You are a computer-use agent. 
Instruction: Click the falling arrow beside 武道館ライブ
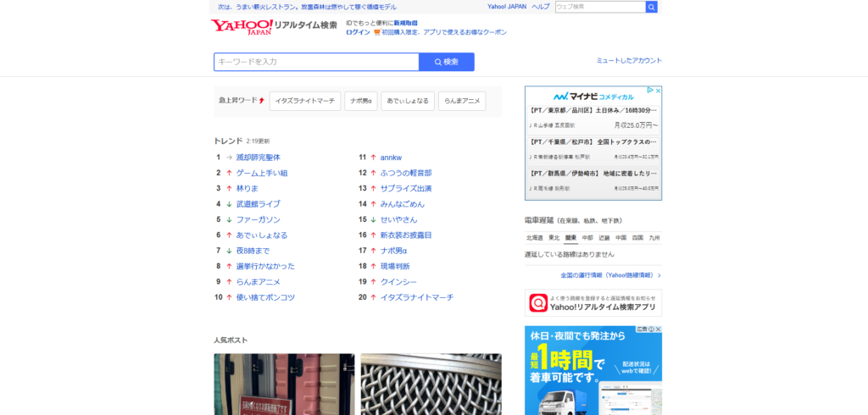coord(229,204)
